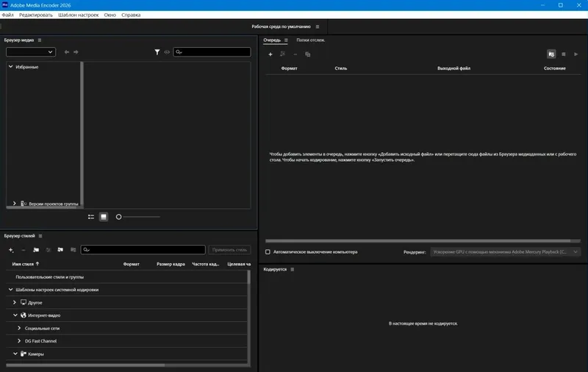Open the Очередь panel menu icon
Viewport: 588px width, 372px height.
point(286,40)
